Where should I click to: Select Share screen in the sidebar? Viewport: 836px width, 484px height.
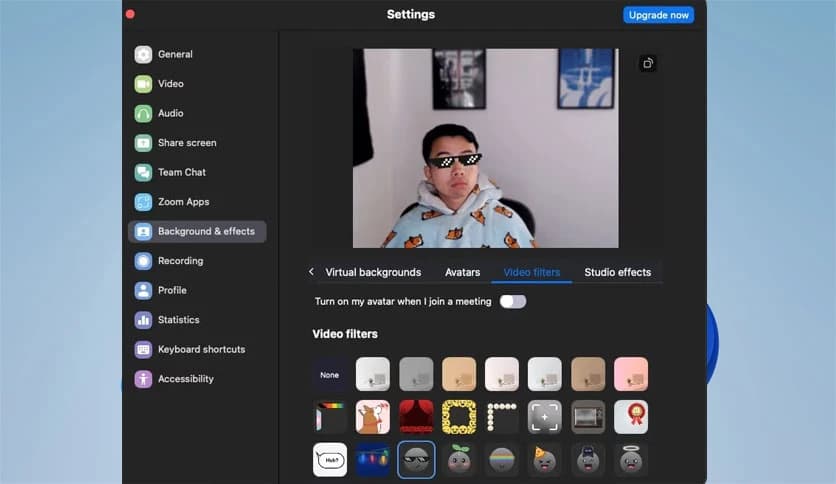pos(197,143)
